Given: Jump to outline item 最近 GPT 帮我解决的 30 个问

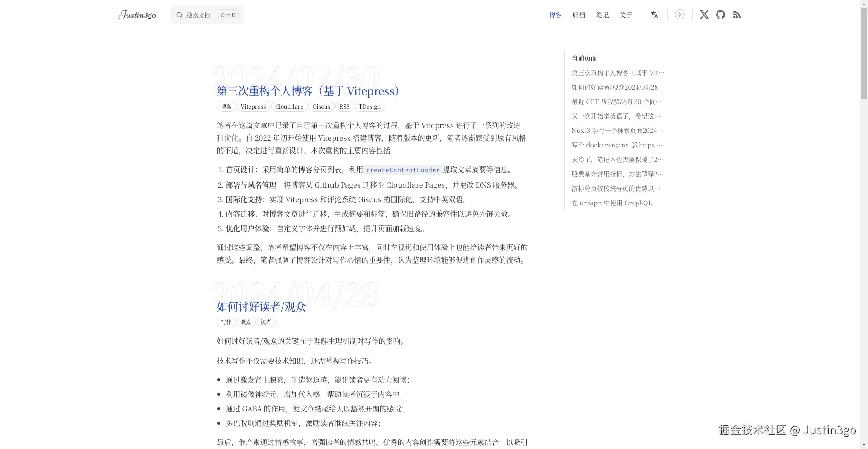Looking at the screenshot, I should tap(617, 102).
